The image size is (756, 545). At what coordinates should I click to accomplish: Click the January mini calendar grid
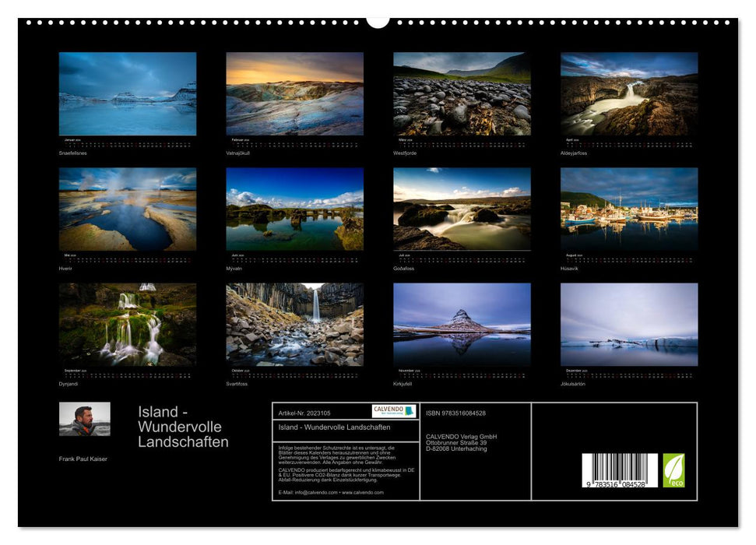pyautogui.click(x=127, y=142)
